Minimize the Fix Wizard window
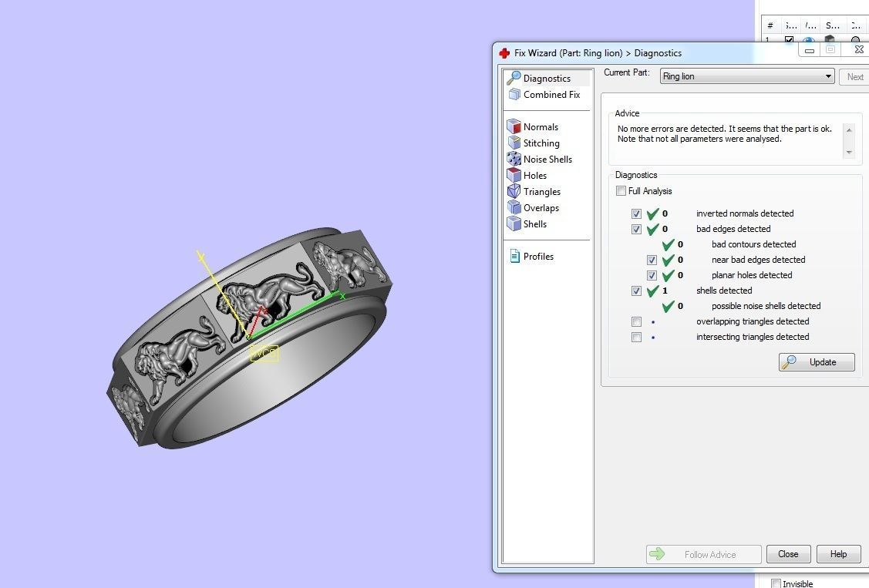This screenshot has height=588, width=869. point(809,50)
